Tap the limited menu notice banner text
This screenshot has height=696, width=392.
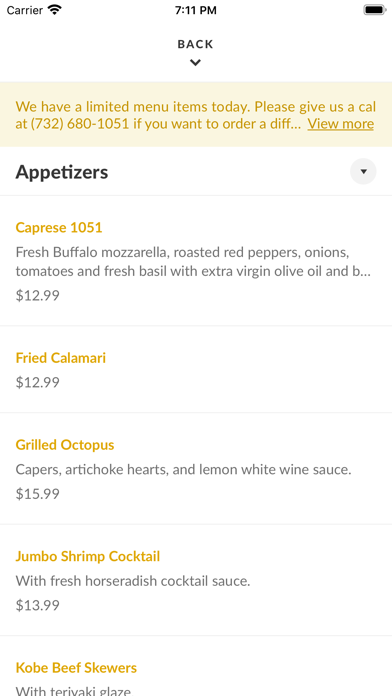[196, 115]
